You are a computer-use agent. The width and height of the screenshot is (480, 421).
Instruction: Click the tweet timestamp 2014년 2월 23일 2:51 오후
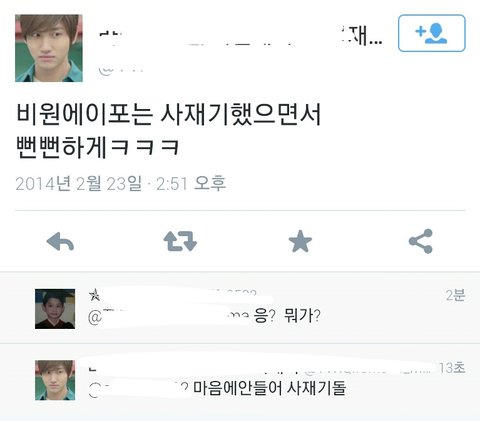tap(121, 183)
